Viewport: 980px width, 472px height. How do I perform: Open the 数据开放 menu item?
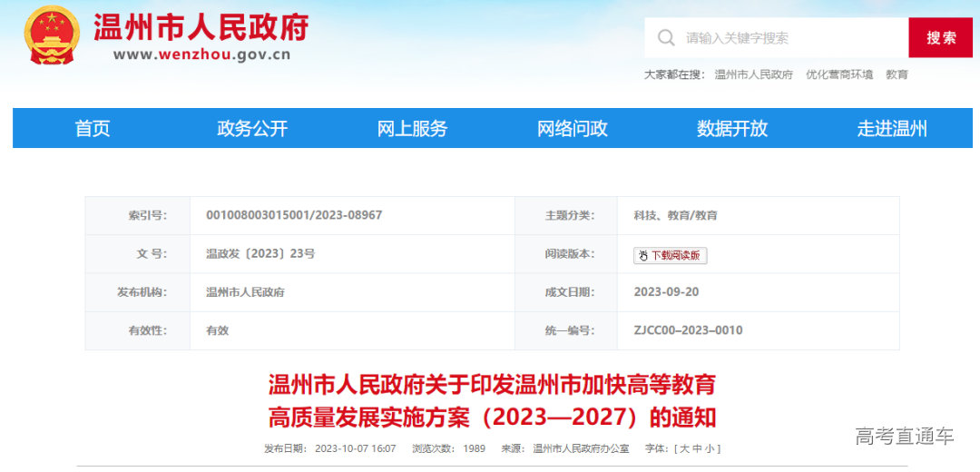click(x=732, y=128)
